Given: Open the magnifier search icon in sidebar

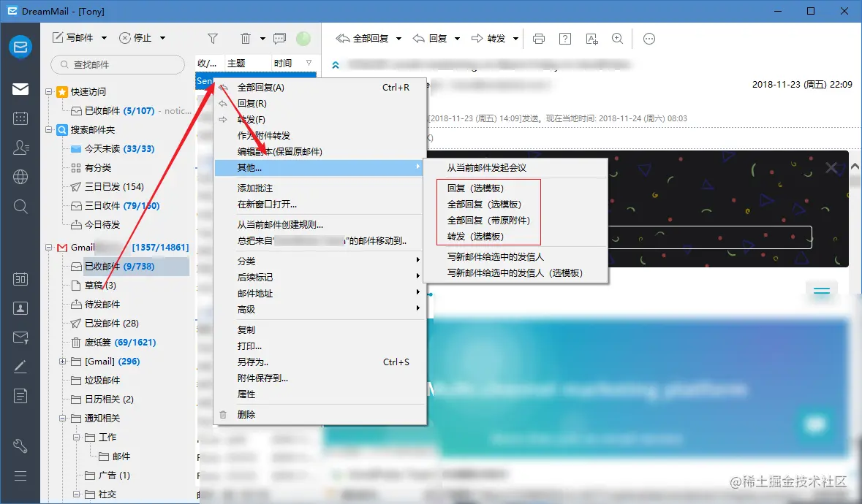Looking at the screenshot, I should 20,207.
